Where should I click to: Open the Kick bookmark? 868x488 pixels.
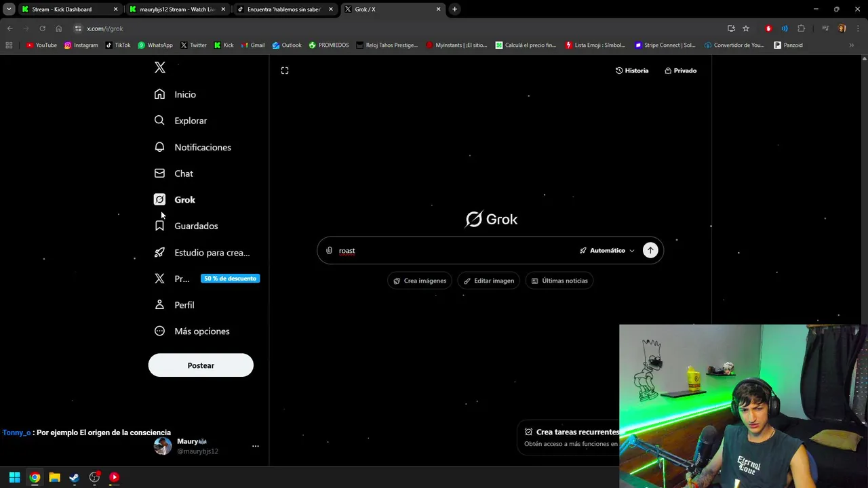[224, 45]
